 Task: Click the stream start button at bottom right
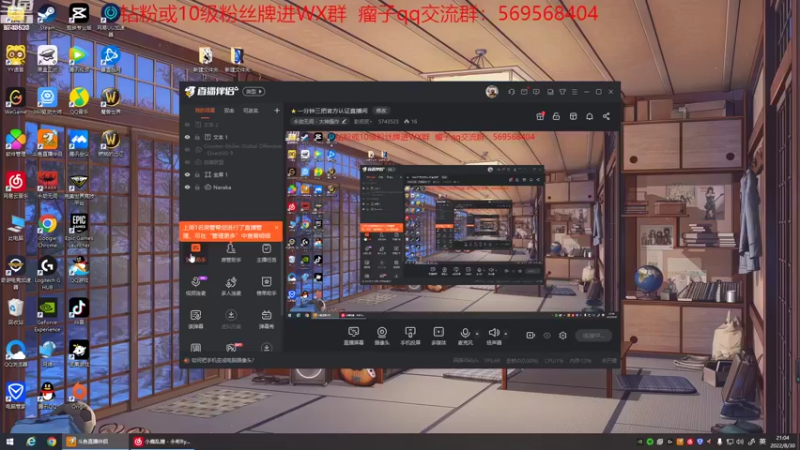pyautogui.click(x=593, y=335)
